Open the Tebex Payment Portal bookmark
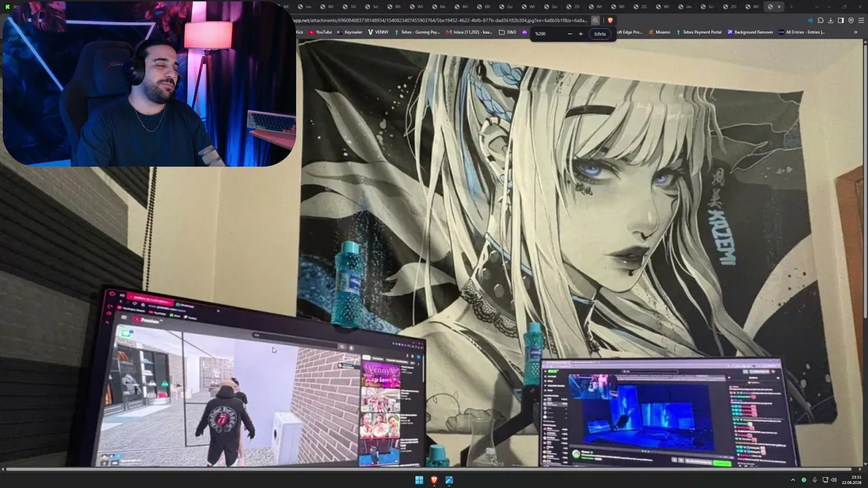 tap(698, 32)
